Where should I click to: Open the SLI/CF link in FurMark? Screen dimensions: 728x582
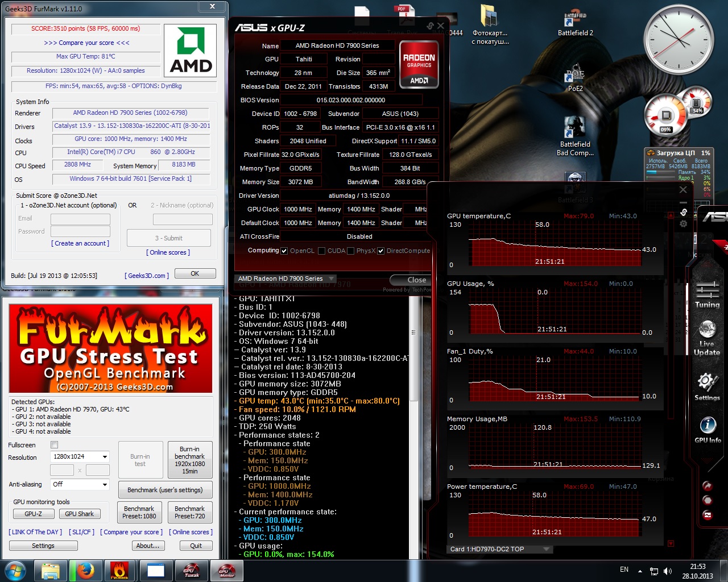click(81, 532)
